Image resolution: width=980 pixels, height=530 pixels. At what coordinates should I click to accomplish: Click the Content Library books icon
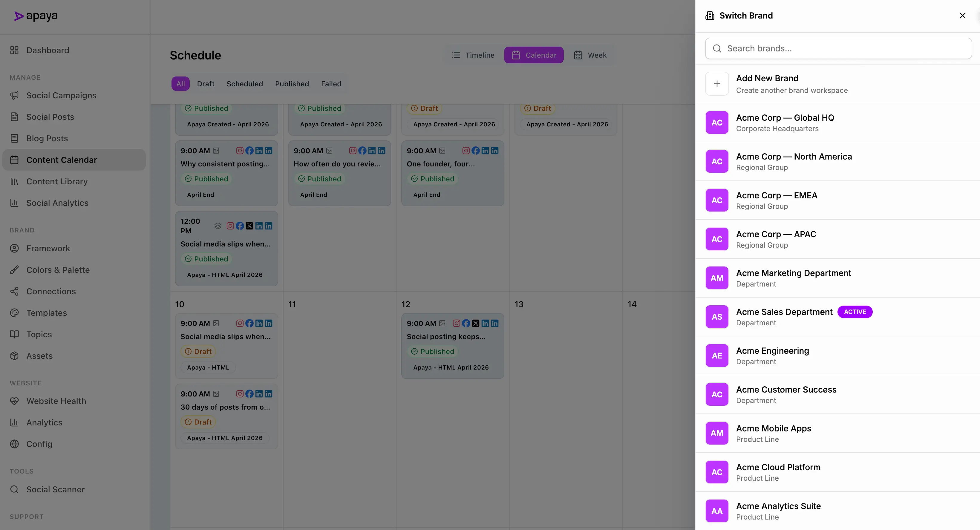[14, 181]
